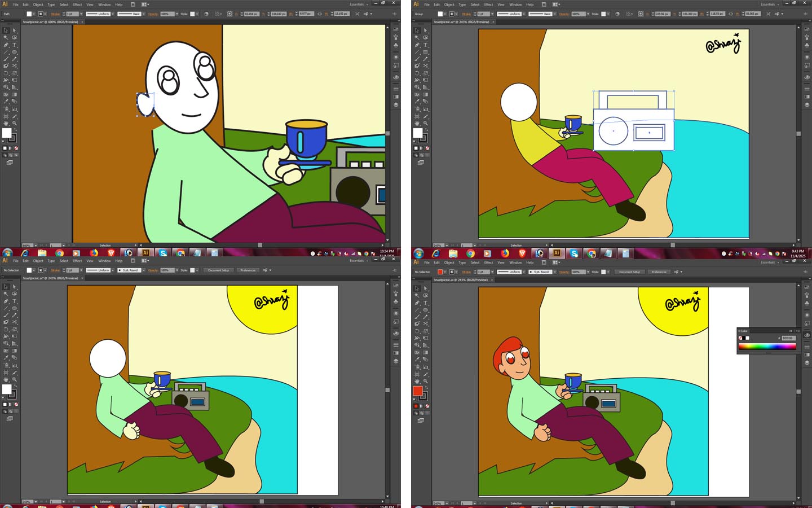Viewport: 812px width, 508px height.
Task: Select the Hand tool in bottom-right window
Action: [417, 381]
